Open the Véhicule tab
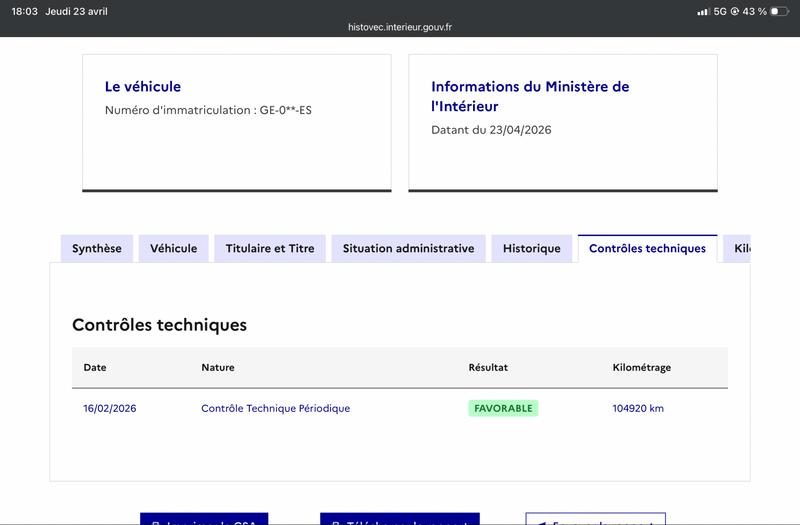The width and height of the screenshot is (800, 525). (x=173, y=249)
